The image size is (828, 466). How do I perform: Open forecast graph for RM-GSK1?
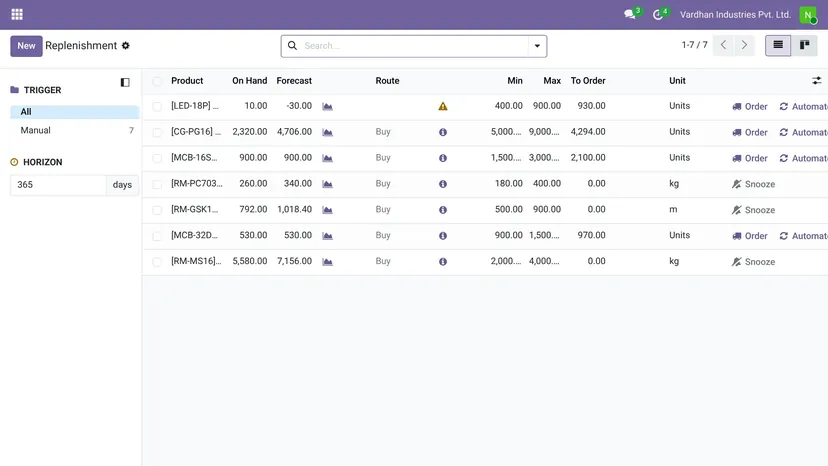tap(327, 210)
